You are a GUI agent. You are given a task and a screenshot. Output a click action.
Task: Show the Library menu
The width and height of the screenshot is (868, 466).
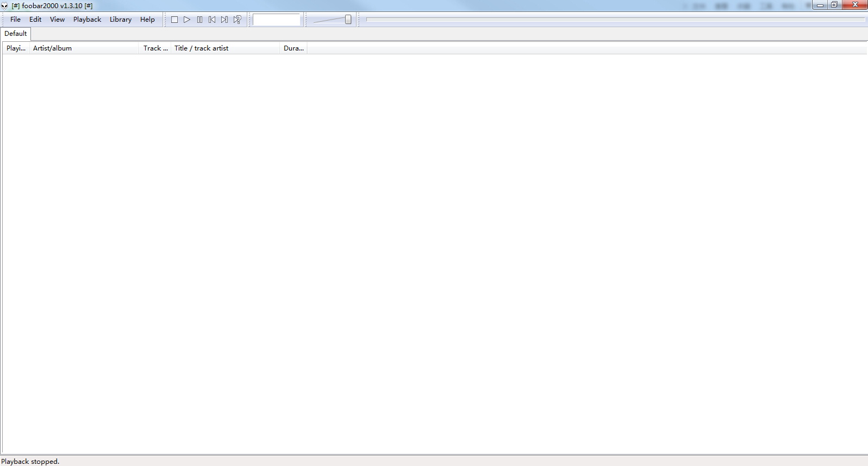tap(120, 20)
